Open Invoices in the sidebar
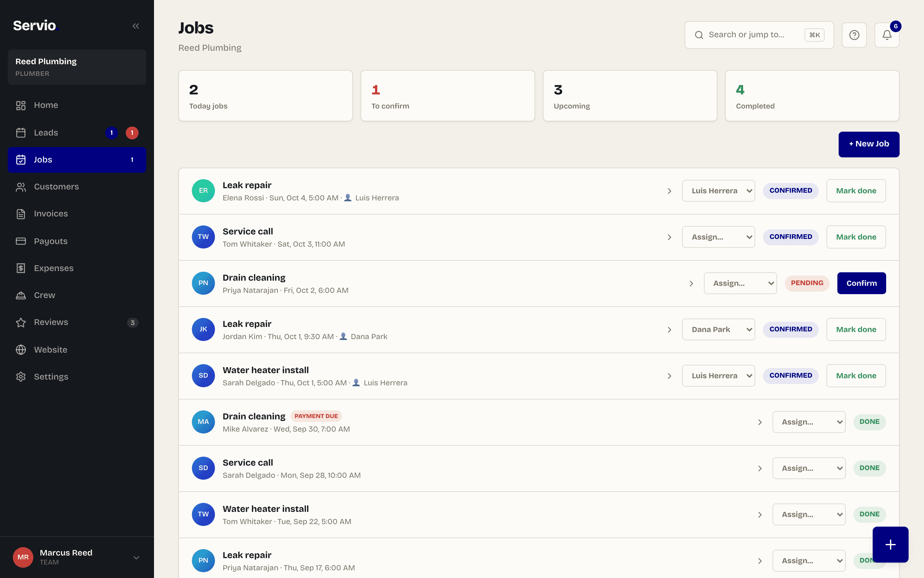The image size is (924, 578). [x=77, y=214]
